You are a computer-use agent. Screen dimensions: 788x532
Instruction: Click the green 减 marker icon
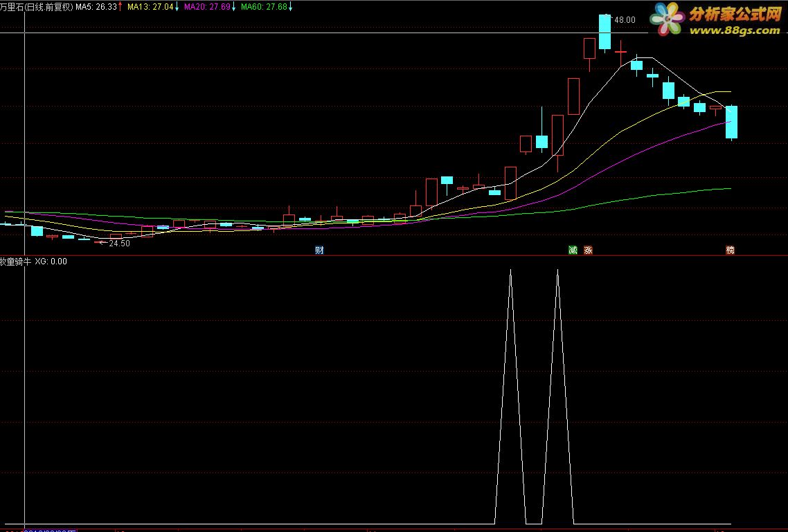pyautogui.click(x=573, y=250)
